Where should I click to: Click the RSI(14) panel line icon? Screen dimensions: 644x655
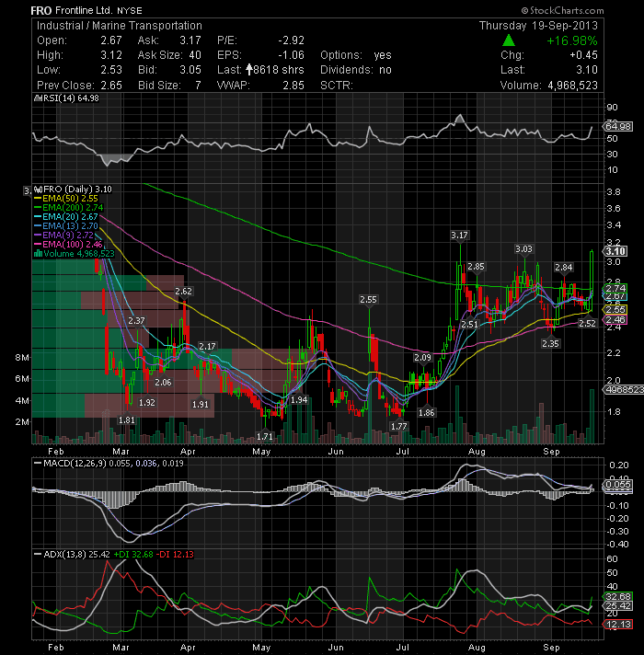[x=37, y=98]
